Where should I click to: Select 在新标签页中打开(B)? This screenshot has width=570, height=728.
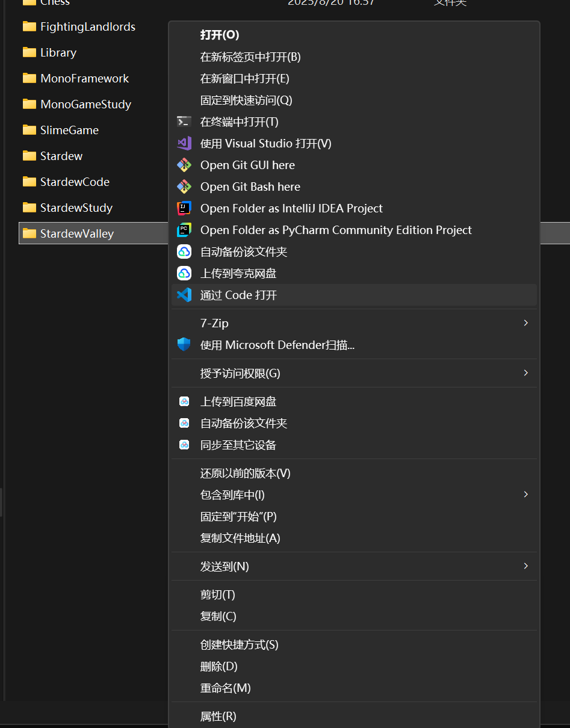pos(354,57)
